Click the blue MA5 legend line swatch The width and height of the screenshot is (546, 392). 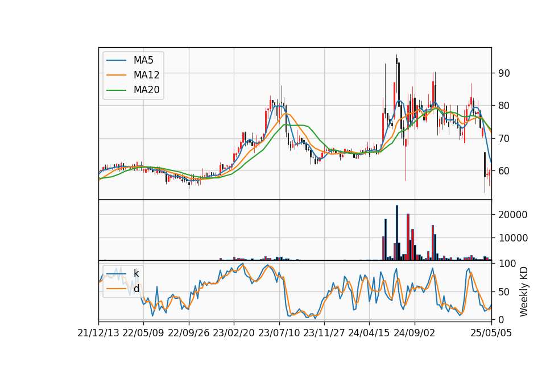(116, 60)
